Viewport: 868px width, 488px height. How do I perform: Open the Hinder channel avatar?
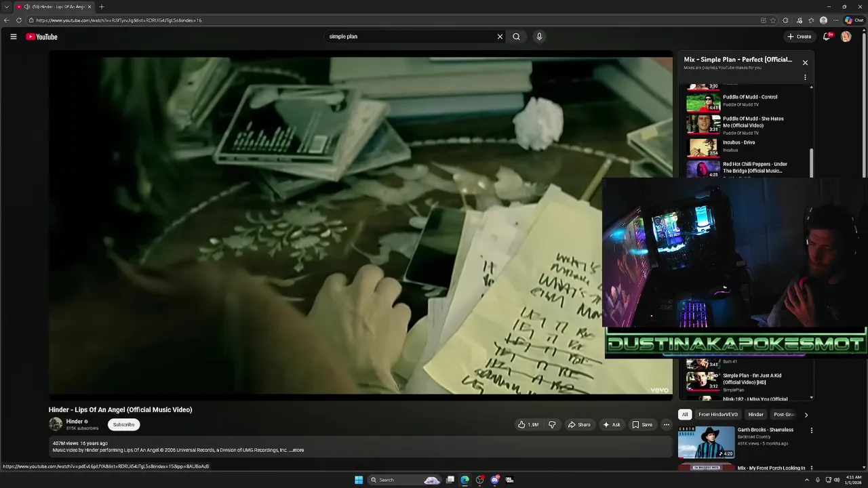tap(56, 424)
